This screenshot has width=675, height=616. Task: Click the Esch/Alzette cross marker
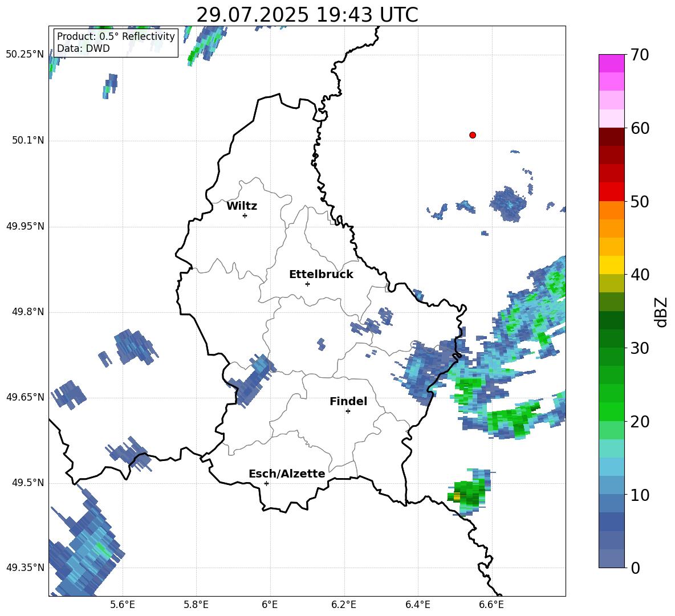click(x=266, y=483)
